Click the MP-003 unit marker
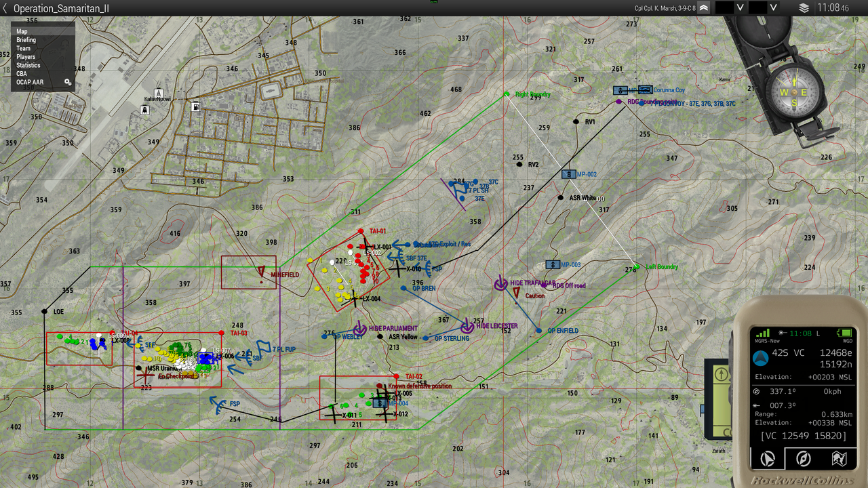 pyautogui.click(x=553, y=264)
